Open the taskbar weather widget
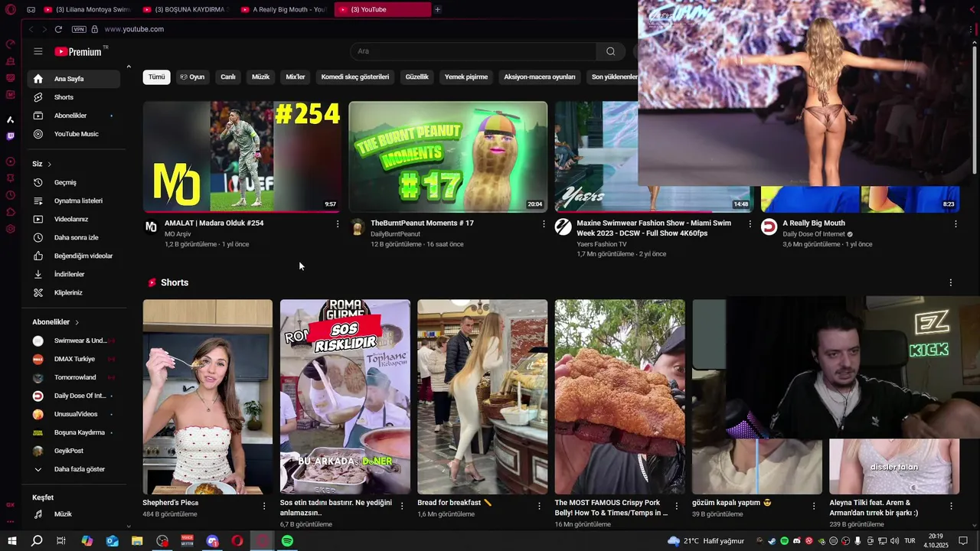 (x=705, y=541)
